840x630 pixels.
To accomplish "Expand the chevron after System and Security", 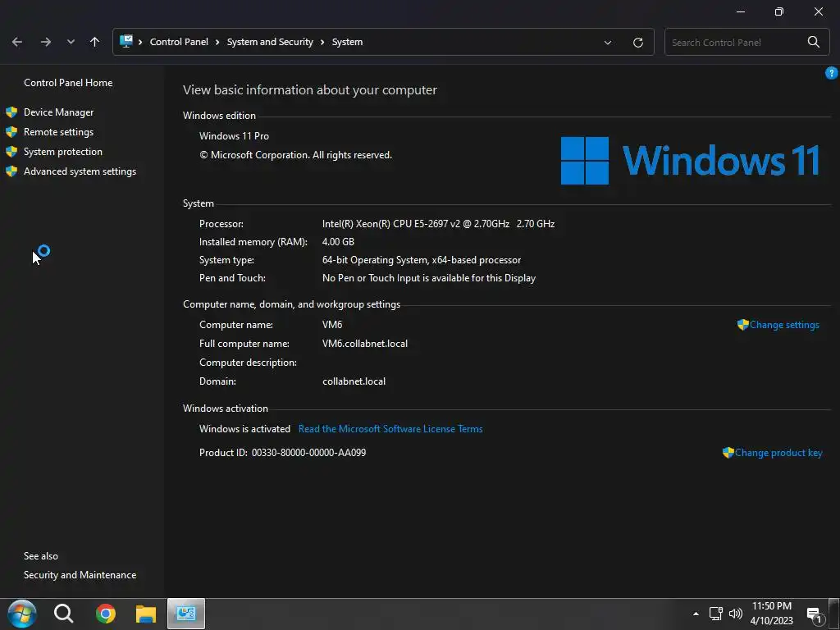I will (322, 42).
